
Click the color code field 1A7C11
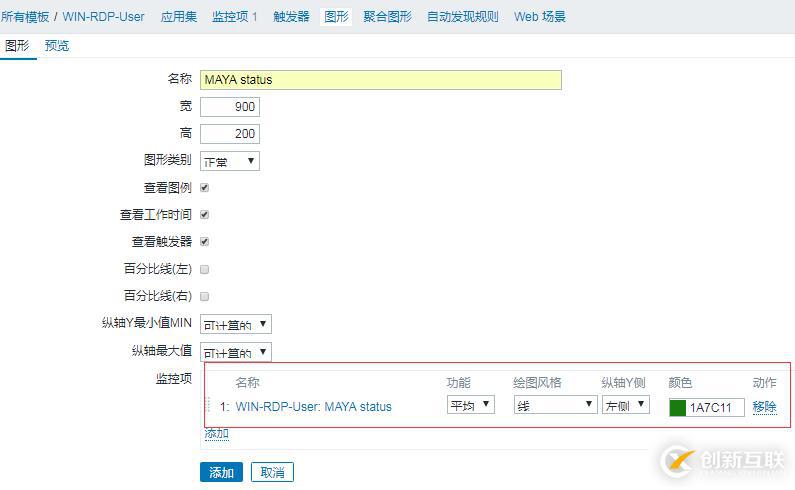[715, 408]
